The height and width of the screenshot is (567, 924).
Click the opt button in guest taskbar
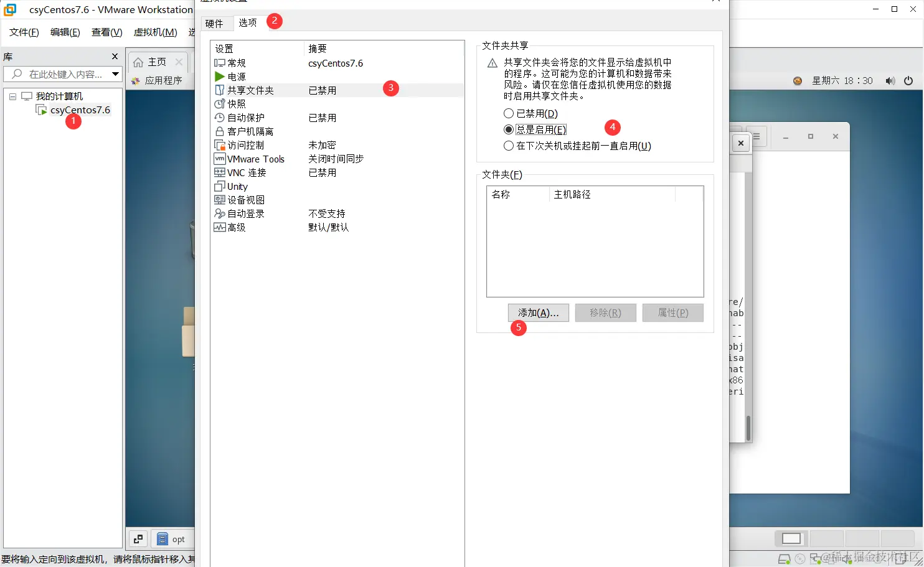point(172,539)
